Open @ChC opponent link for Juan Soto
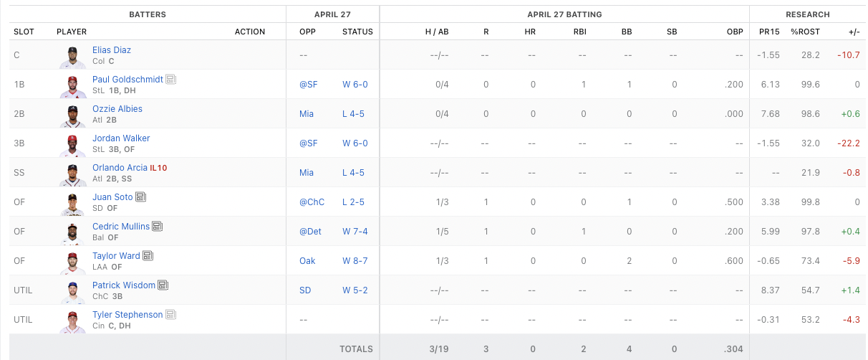The image size is (868, 360). 312,202
